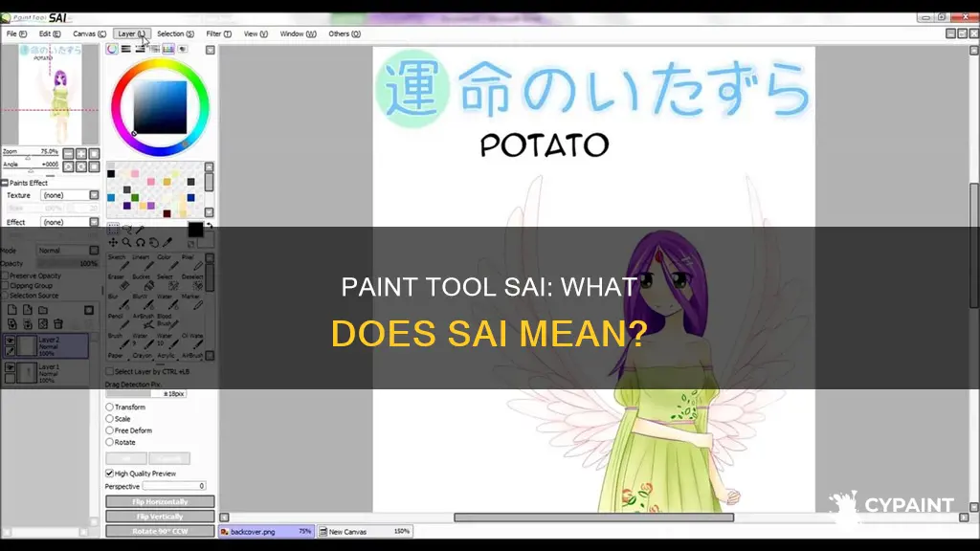
Task: Click the canvas horizontal scrollbar
Action: coord(593,518)
